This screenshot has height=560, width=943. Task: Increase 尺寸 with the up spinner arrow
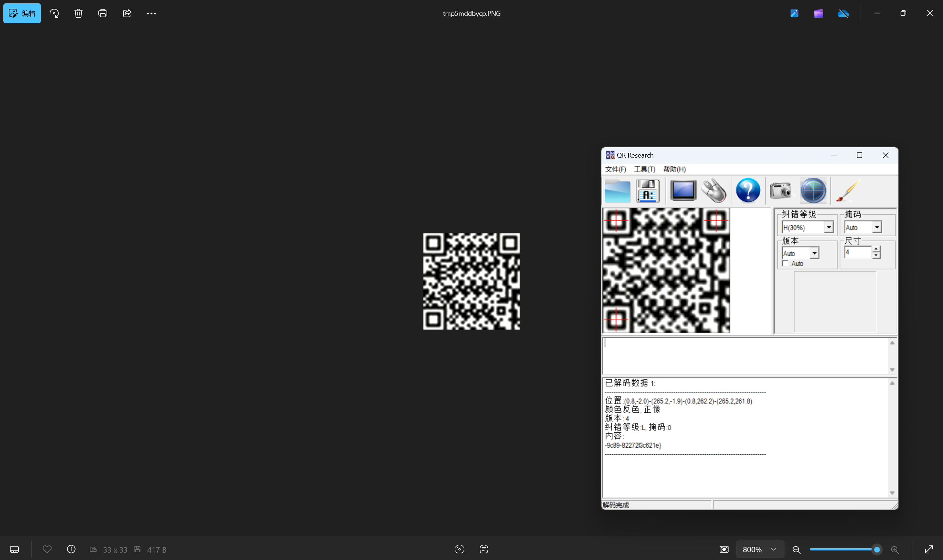tap(876, 249)
